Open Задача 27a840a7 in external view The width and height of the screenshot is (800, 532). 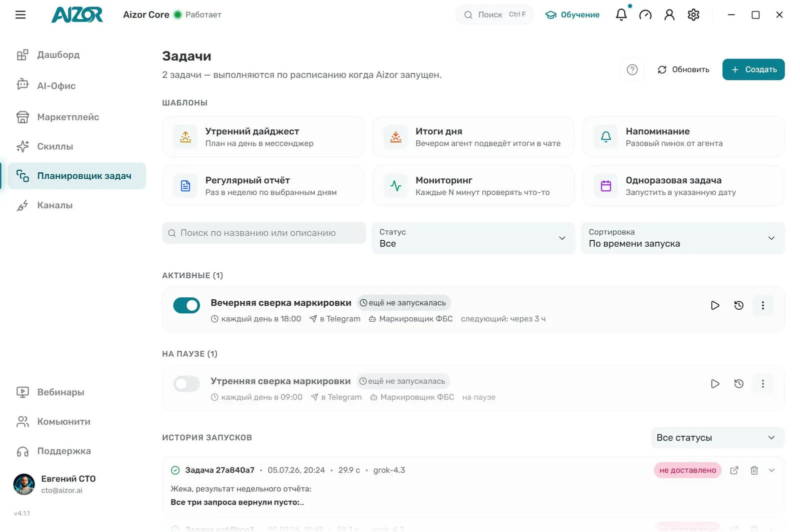(734, 470)
